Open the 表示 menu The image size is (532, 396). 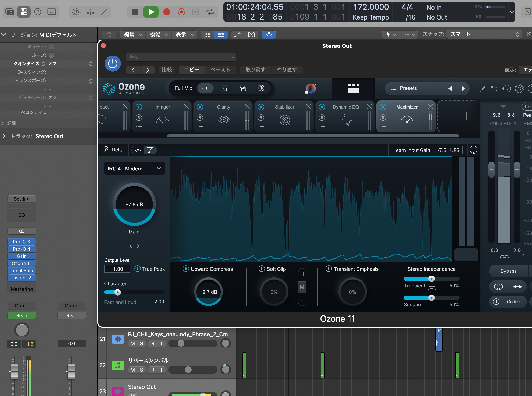click(x=184, y=35)
